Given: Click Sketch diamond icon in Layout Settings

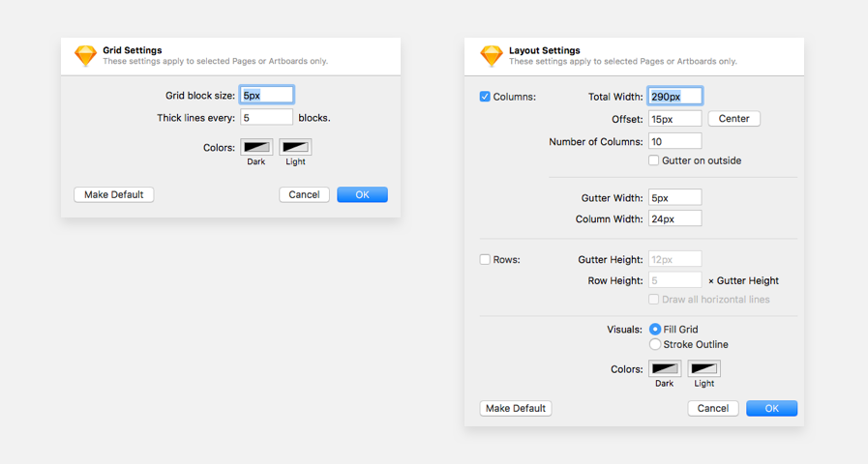Looking at the screenshot, I should point(492,56).
